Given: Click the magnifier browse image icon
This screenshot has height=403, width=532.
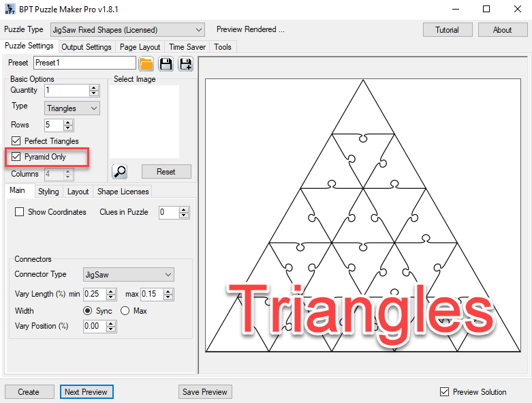Looking at the screenshot, I should 119,172.
